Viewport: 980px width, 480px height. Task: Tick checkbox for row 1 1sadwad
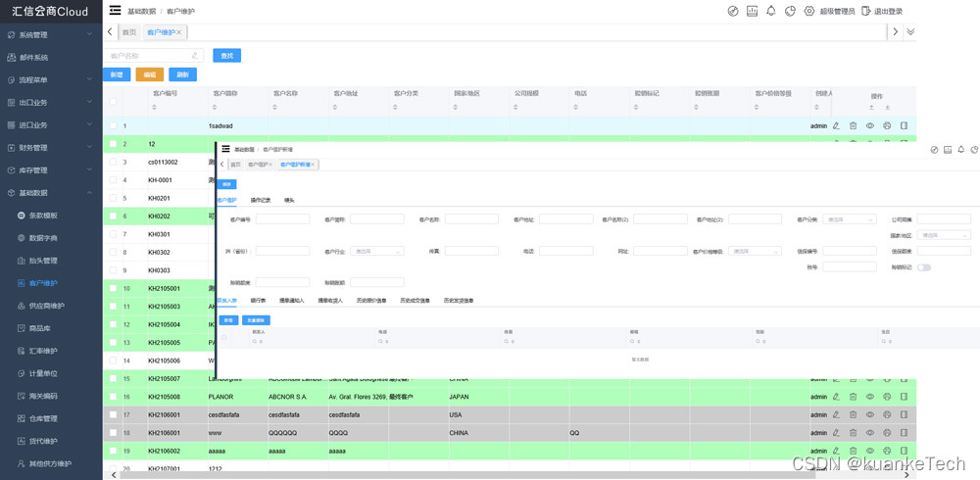click(113, 125)
